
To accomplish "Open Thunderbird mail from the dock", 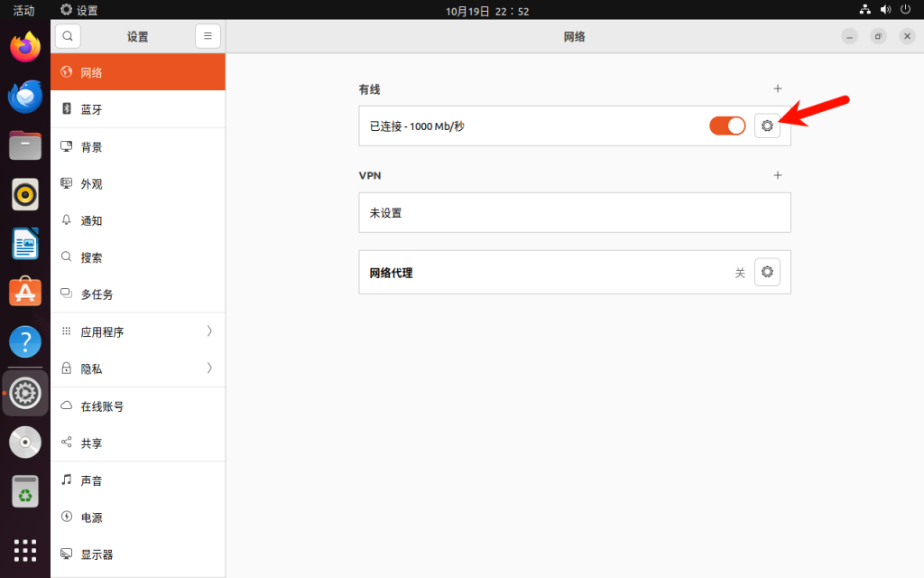I will (x=25, y=96).
